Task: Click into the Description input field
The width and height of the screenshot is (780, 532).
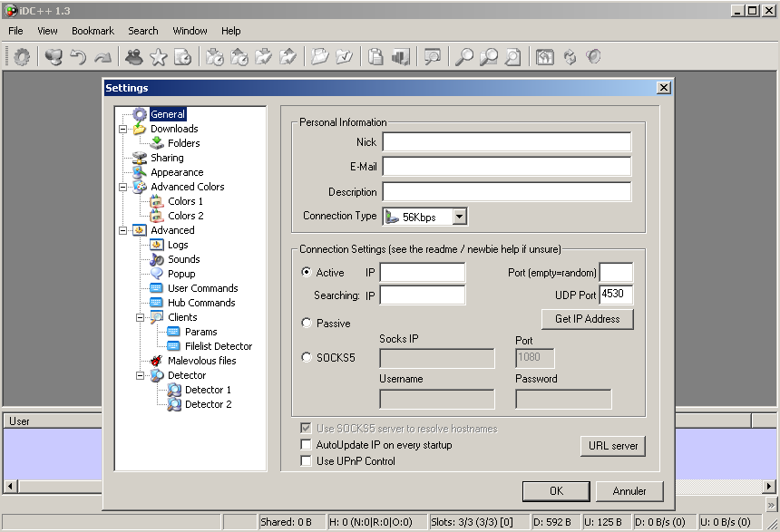Action: click(507, 191)
